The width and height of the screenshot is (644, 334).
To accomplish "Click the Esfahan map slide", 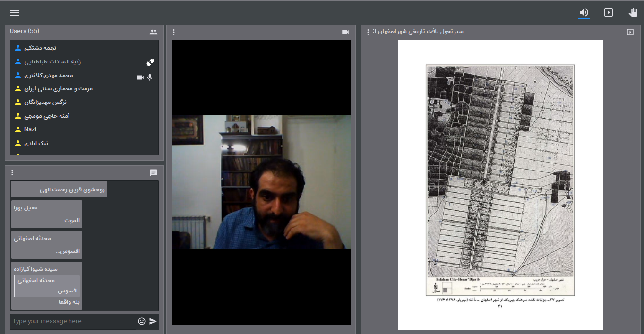I will [x=500, y=185].
